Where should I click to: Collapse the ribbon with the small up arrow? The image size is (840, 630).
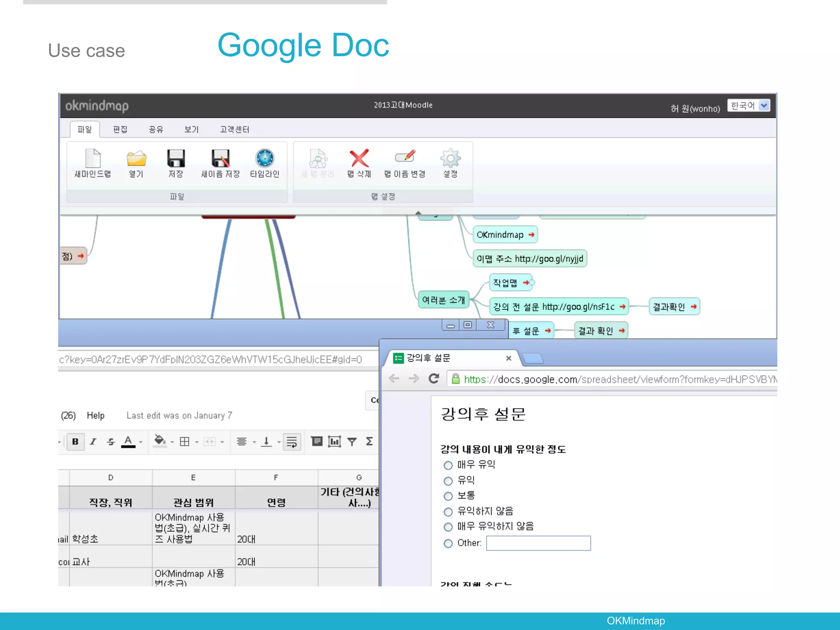pos(418,212)
